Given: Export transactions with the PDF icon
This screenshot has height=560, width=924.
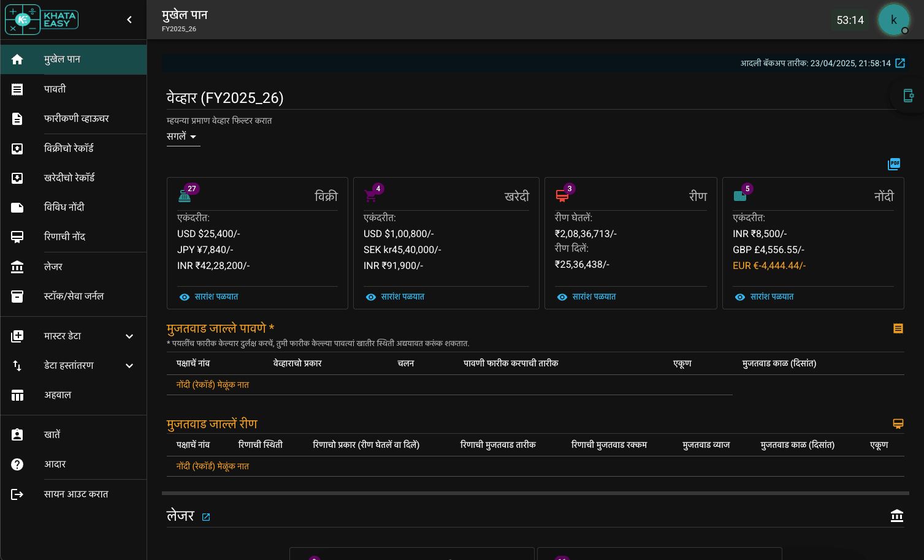Looking at the screenshot, I should pos(894,164).
